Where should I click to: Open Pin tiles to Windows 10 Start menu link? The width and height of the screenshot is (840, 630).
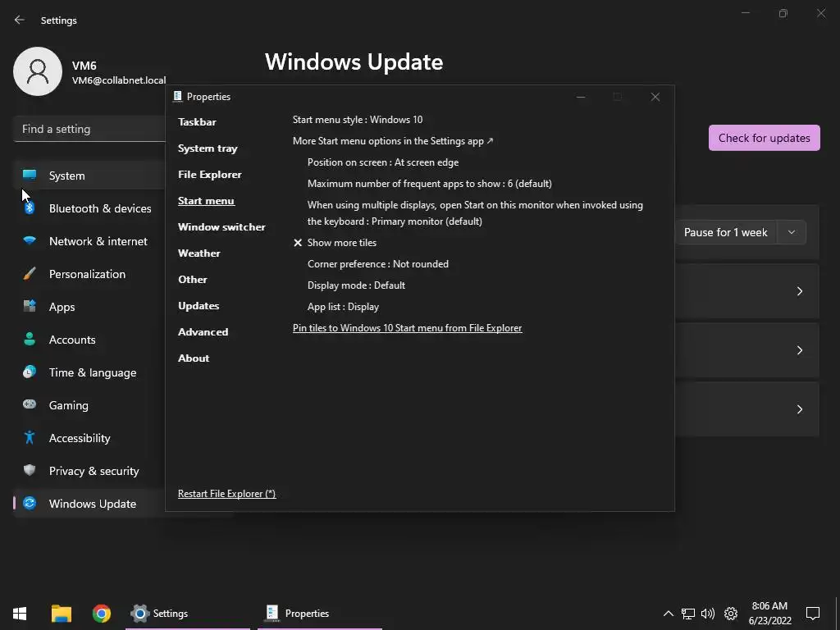coord(407,328)
